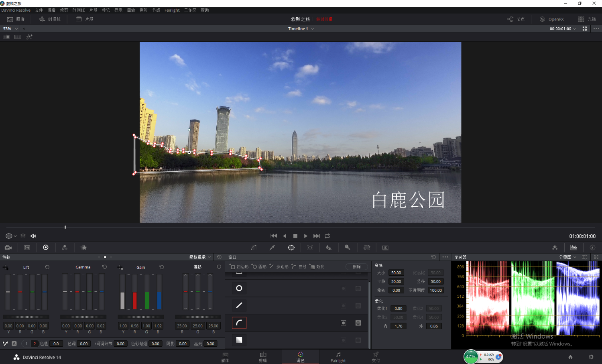Select the line polygon window icon
This screenshot has width=602, height=364.
239,305
